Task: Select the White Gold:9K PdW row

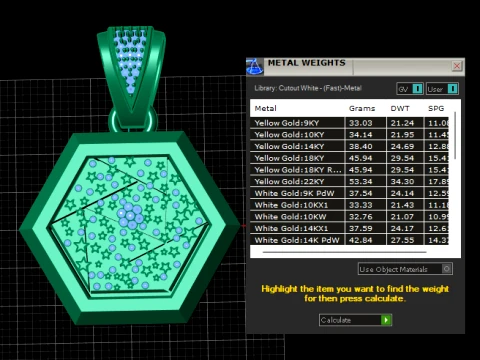Action: [349, 193]
